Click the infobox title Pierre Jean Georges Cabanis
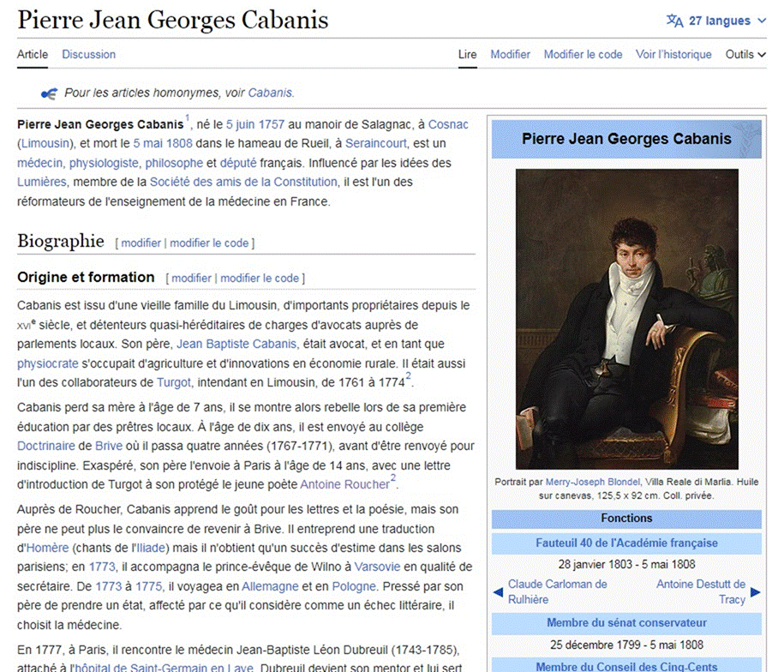 (626, 139)
